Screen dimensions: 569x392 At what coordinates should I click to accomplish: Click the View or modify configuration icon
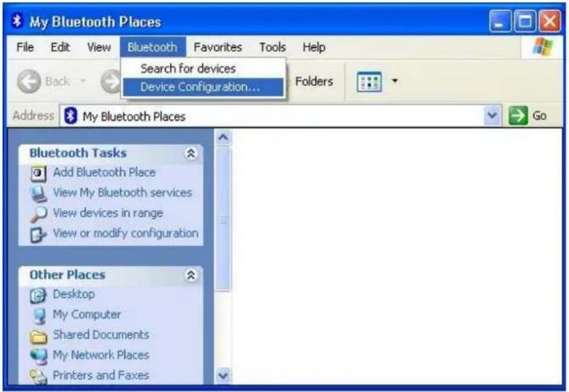click(38, 235)
